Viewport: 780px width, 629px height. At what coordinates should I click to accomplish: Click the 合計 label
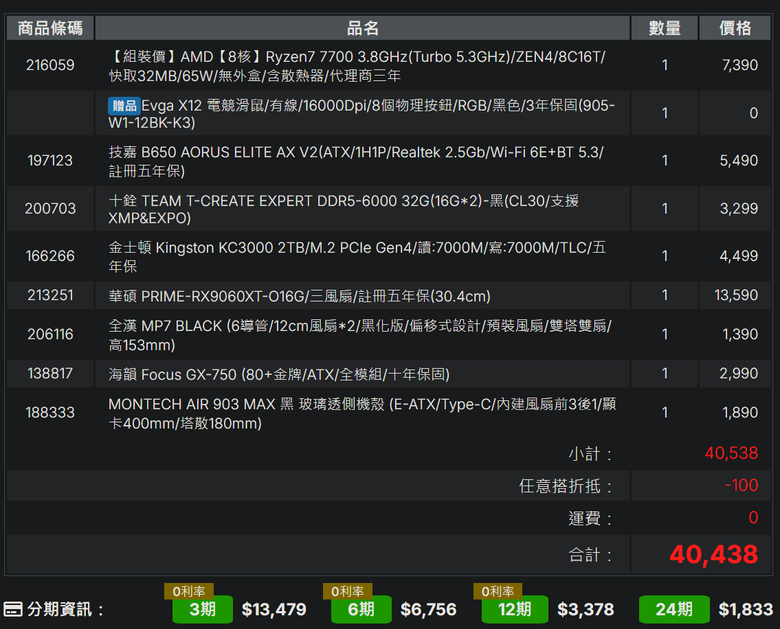coord(590,554)
